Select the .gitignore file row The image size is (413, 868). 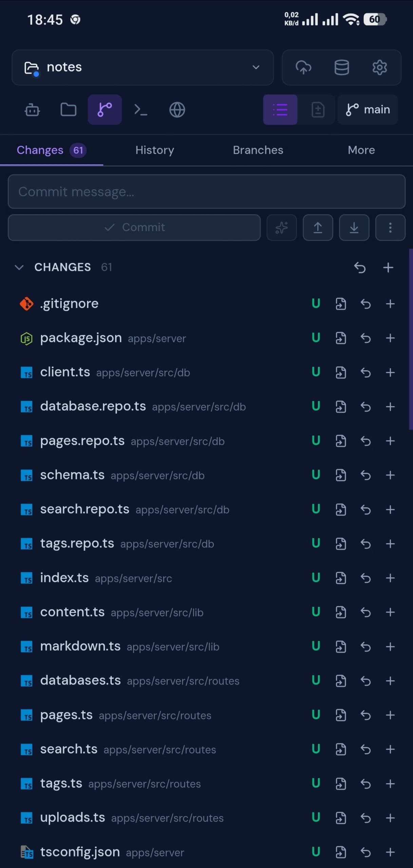[207, 304]
